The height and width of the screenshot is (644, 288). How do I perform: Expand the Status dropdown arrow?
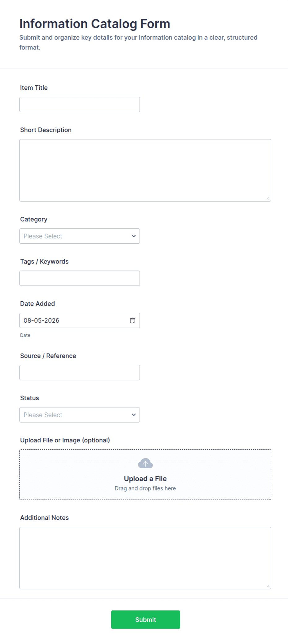133,415
